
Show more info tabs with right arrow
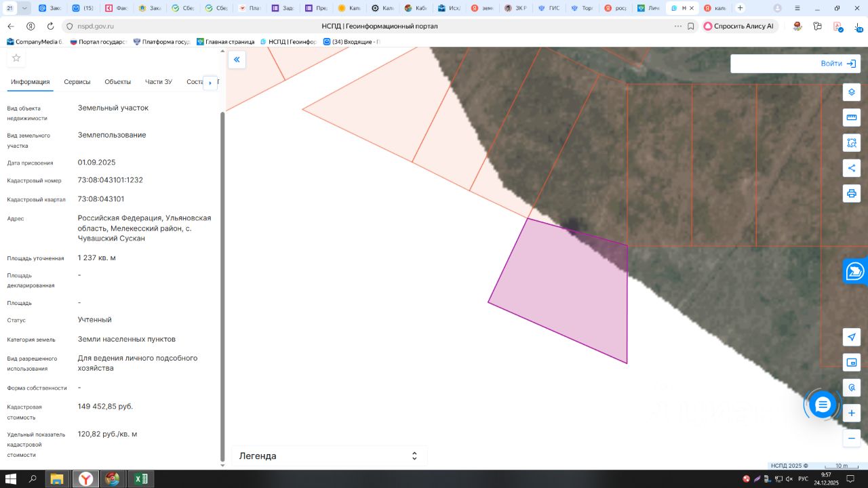pyautogui.click(x=210, y=83)
